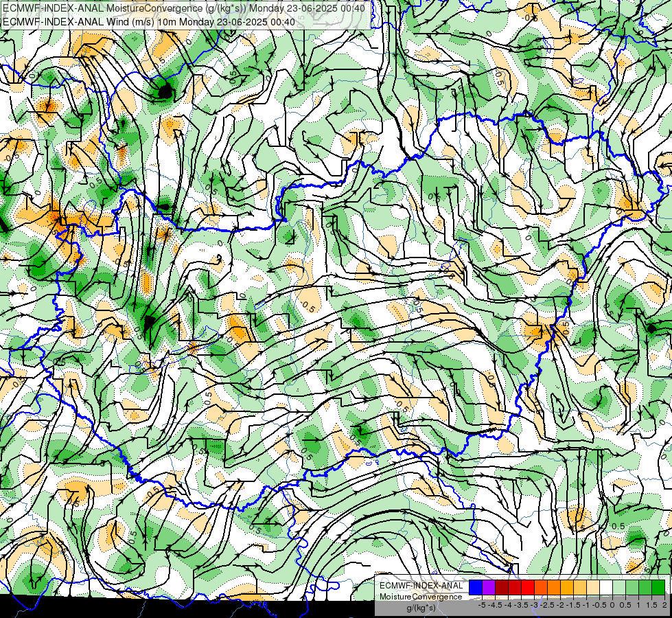
Task: Click the -2 tick label on the legend scale
Action: (x=560, y=605)
